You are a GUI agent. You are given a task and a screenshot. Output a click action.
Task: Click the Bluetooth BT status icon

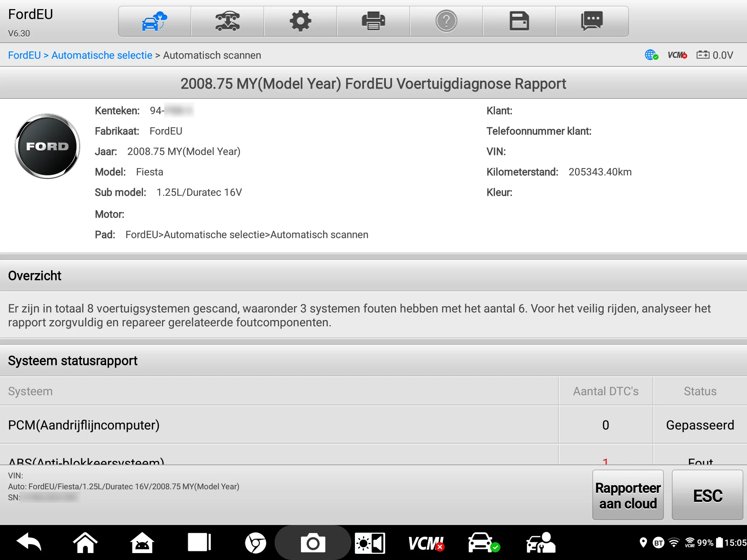pyautogui.click(x=658, y=543)
